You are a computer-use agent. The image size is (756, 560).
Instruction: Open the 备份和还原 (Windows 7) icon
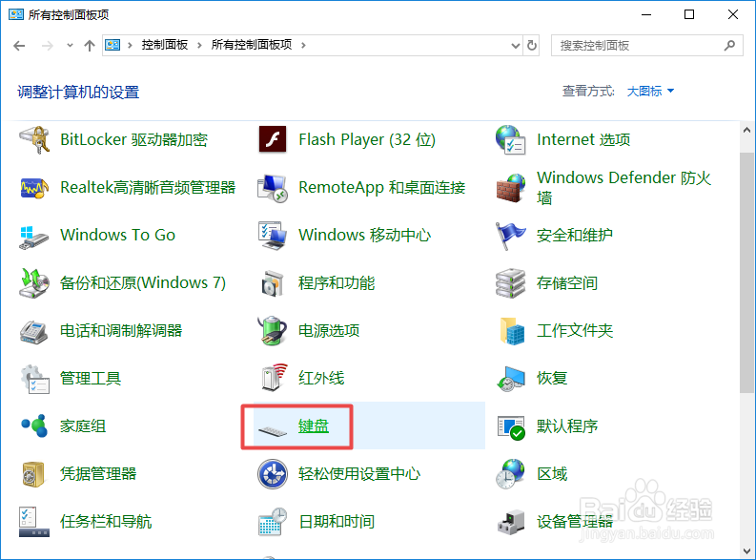click(x=34, y=283)
